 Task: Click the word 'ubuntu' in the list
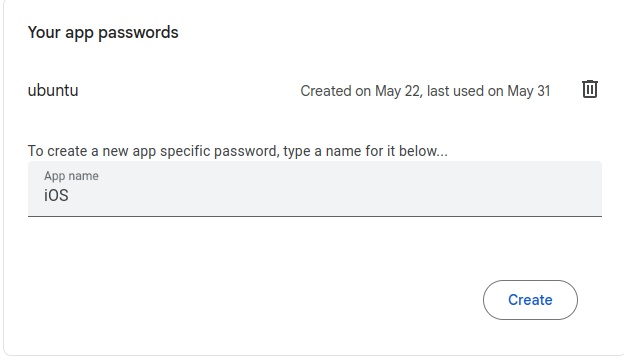[53, 91]
